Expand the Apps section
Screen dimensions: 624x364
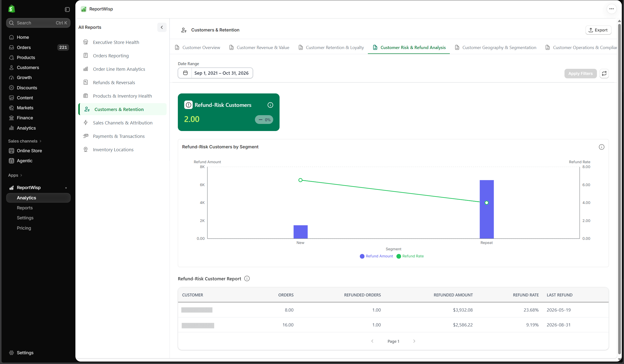pyautogui.click(x=15, y=175)
